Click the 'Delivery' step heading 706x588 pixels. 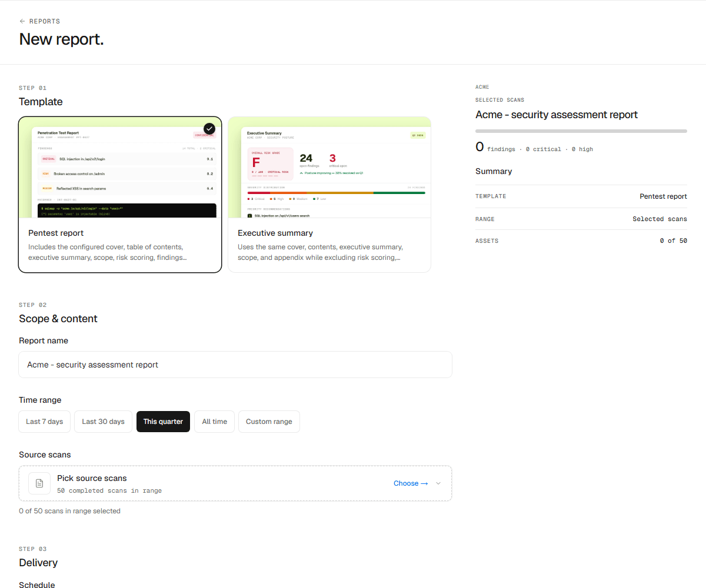(x=38, y=563)
